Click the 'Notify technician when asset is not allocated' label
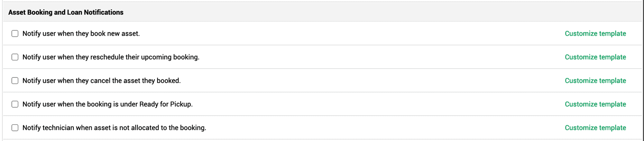Screen dimensions: 644x141 click(x=114, y=127)
